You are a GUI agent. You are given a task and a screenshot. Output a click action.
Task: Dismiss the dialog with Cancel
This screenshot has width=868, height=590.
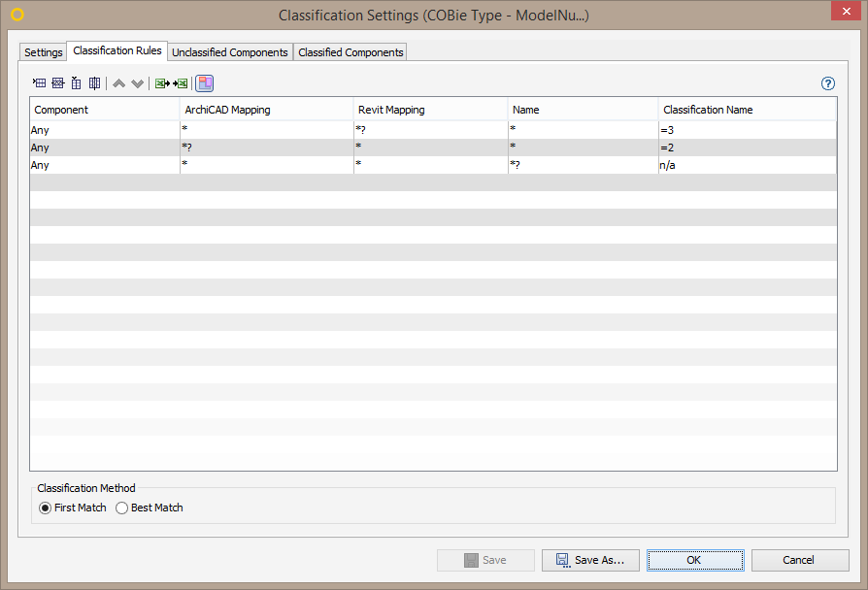(799, 560)
